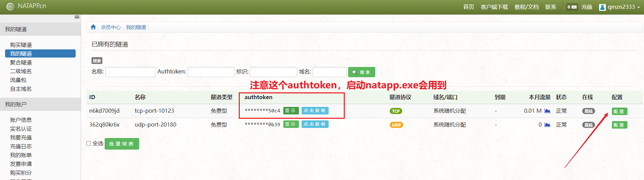Click the 我的账户 sidebar section header
The height and width of the screenshot is (180, 644).
click(40, 104)
